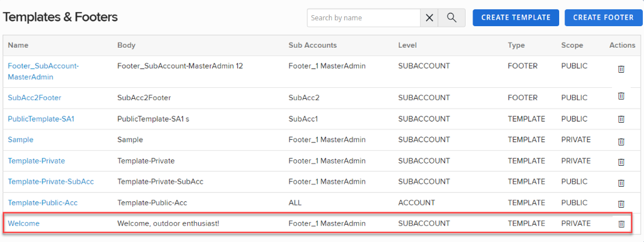This screenshot has width=644, height=242.
Task: Click trash icon for SubAcc2Footer
Action: [621, 96]
